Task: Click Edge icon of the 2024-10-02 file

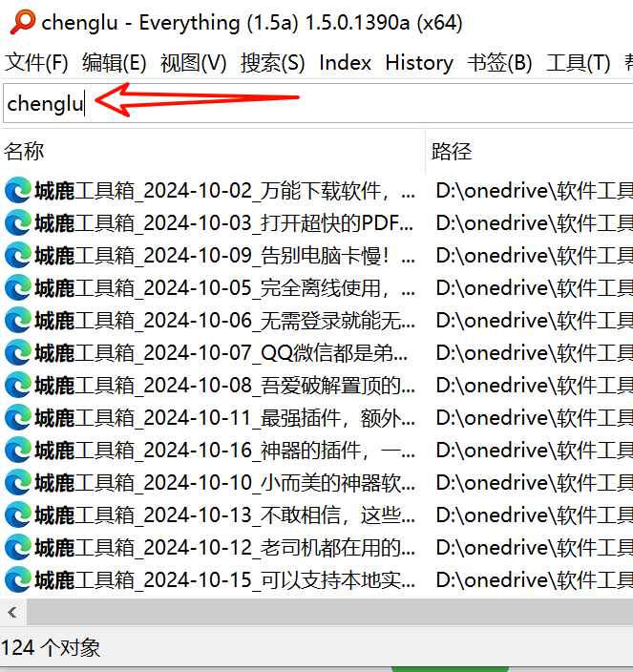Action: 18,190
